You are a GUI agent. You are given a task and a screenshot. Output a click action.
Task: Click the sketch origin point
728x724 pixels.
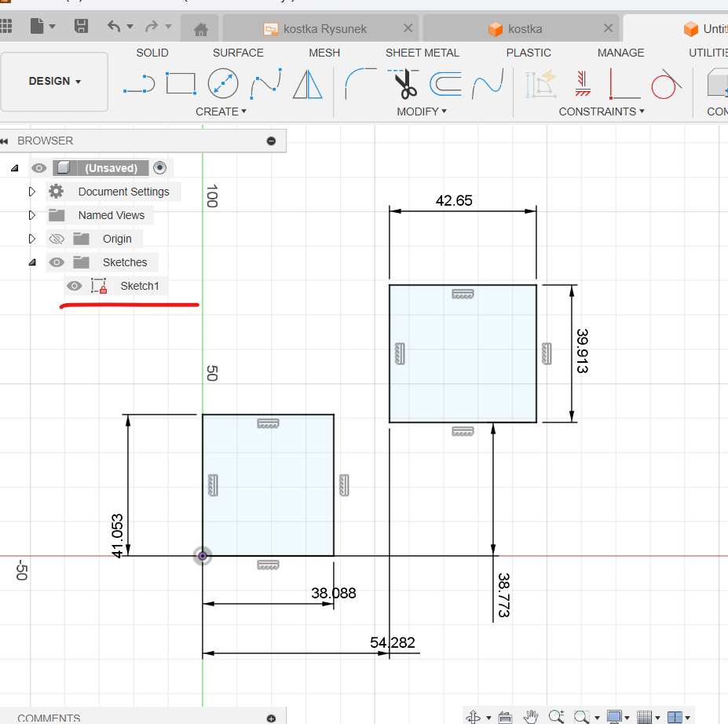tap(203, 555)
